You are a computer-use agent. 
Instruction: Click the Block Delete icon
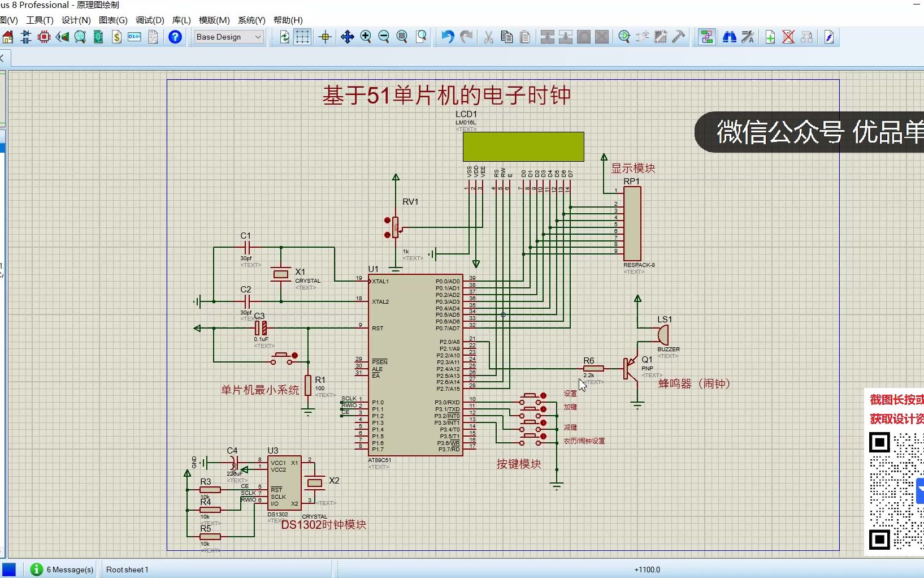point(602,37)
